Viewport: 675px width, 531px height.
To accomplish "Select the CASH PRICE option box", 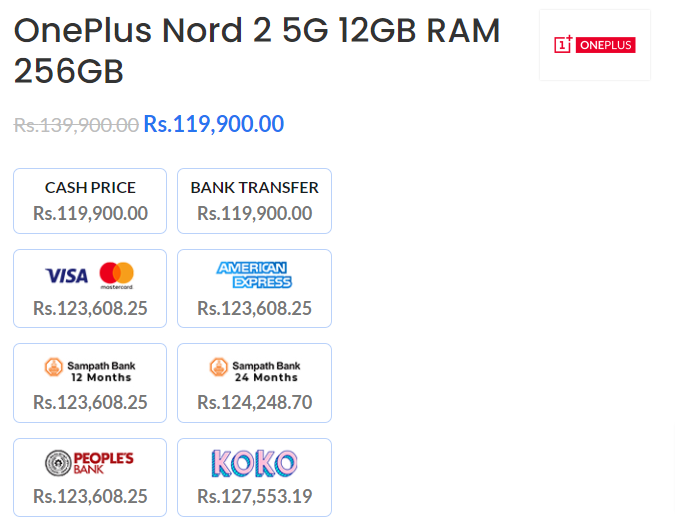I will [90, 201].
